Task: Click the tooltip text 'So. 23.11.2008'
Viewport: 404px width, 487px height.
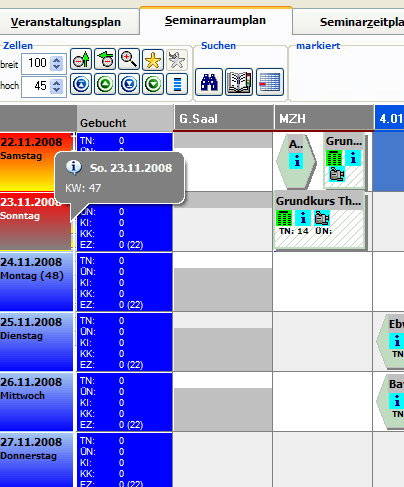Action: [131, 168]
